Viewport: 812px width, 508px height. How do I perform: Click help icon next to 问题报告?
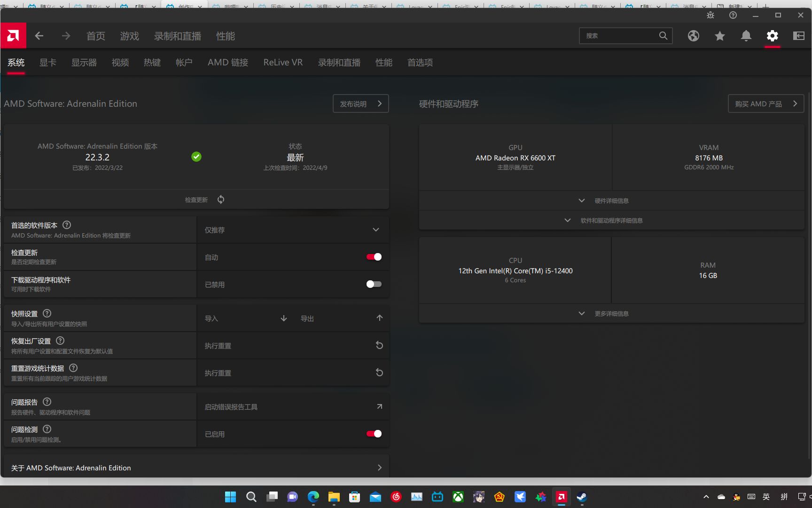click(x=47, y=402)
